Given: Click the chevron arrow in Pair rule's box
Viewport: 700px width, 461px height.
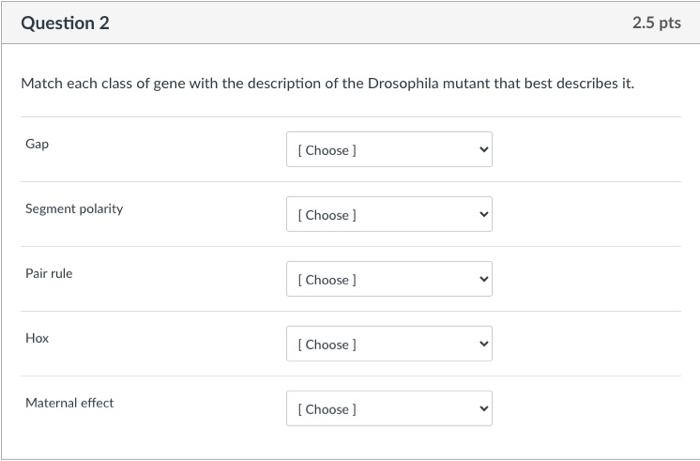Looking at the screenshot, I should click(x=484, y=280).
